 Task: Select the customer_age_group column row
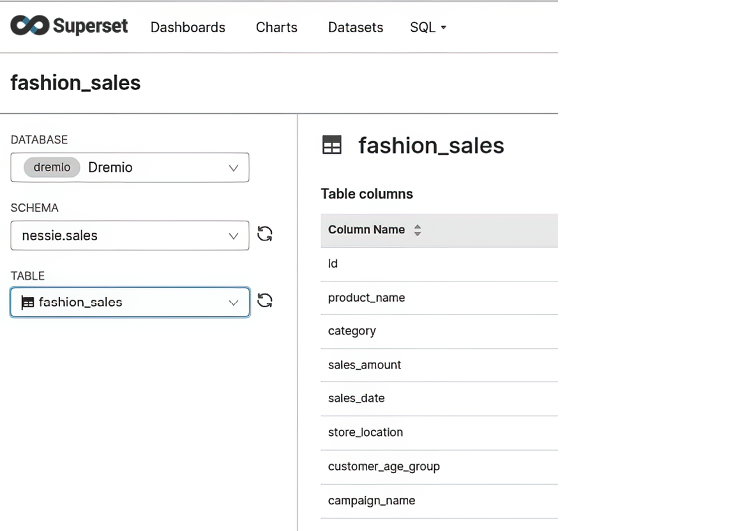(439, 467)
